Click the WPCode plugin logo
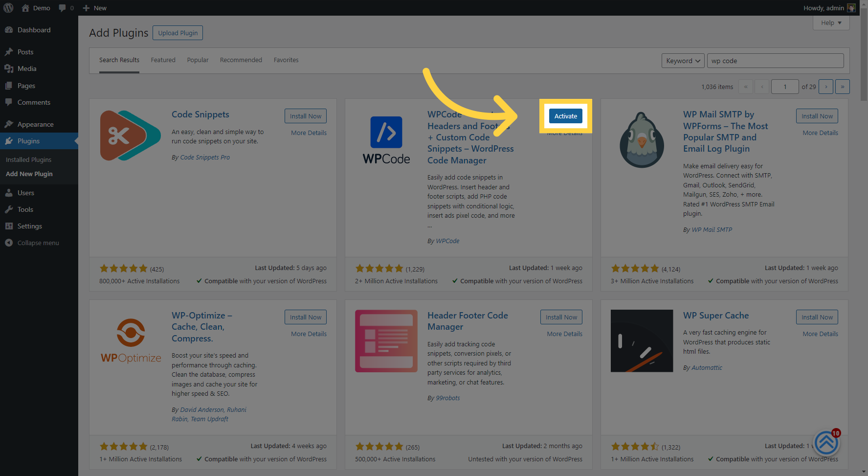The height and width of the screenshot is (476, 868). click(386, 140)
